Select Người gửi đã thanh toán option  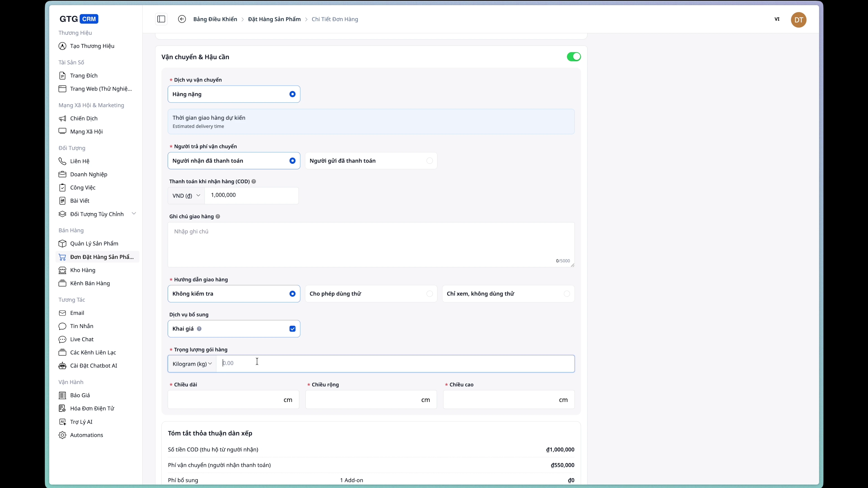point(371,161)
